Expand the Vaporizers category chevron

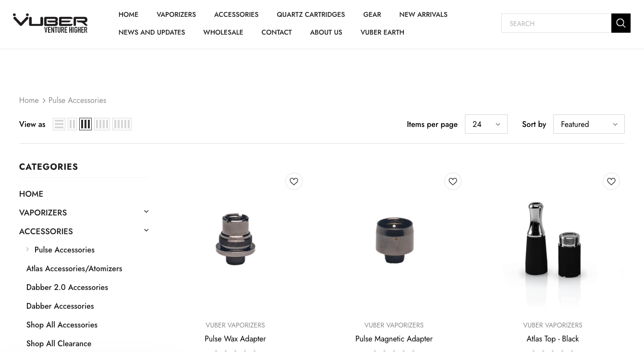click(x=146, y=212)
